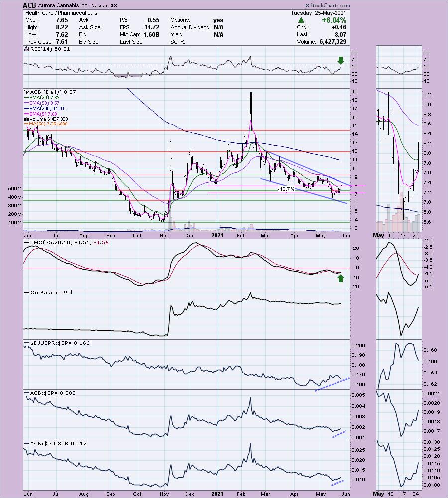Click the EMA(200) 11.01 legend entry
Viewport: 448px width, 498px height.
pos(44,108)
